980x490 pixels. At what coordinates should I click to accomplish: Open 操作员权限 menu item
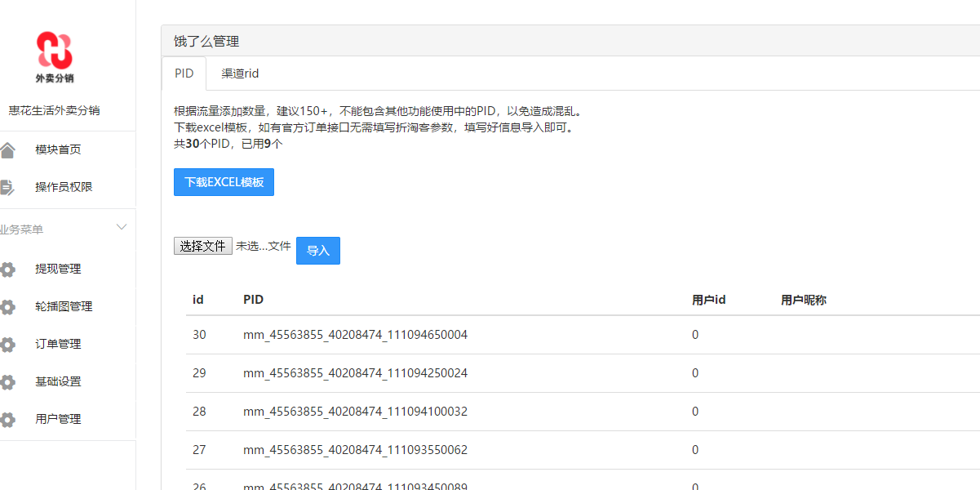(x=64, y=187)
